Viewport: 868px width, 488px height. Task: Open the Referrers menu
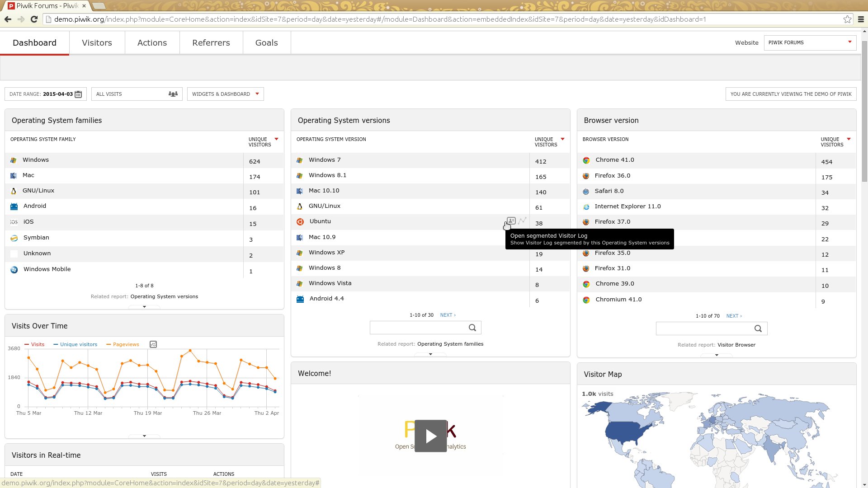click(211, 43)
